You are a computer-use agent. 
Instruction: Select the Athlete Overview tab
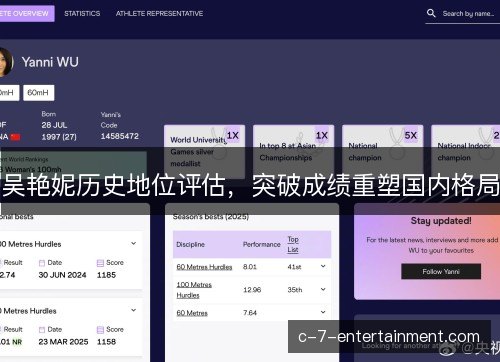click(27, 14)
